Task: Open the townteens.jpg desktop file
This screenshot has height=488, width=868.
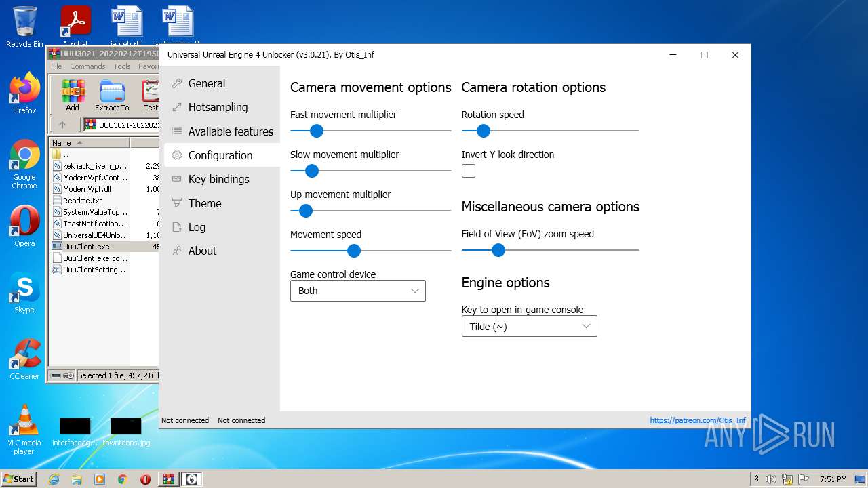Action: 126,432
